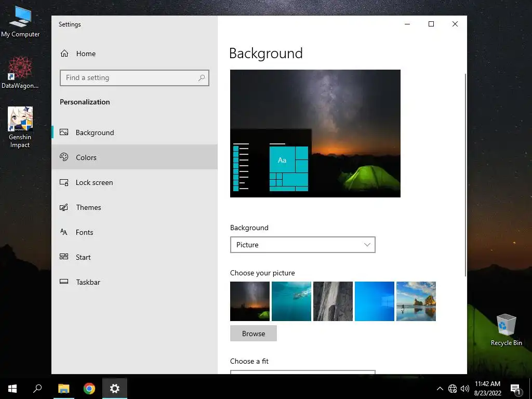Image resolution: width=532 pixels, height=399 pixels.
Task: Open the Themes section
Action: [135, 207]
